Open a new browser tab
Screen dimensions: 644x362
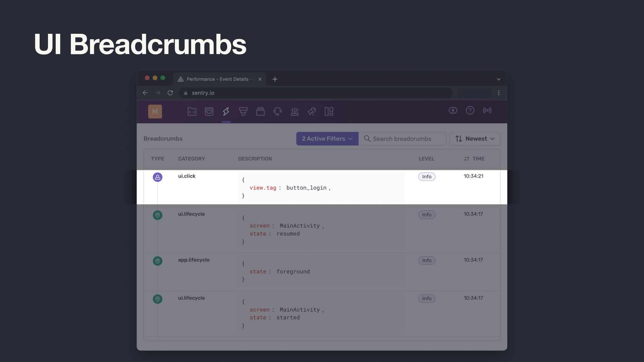point(275,79)
